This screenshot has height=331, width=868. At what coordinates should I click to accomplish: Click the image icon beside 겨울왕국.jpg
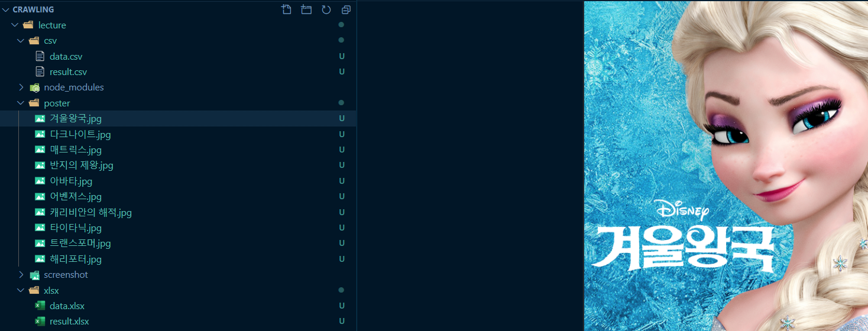coord(40,118)
